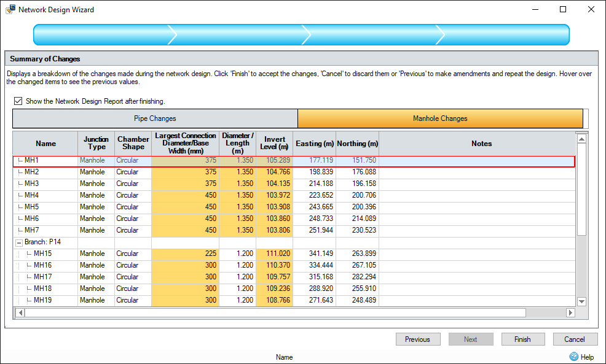606x364 pixels.
Task: Click the Diameter / Length column header
Action: pos(237,143)
